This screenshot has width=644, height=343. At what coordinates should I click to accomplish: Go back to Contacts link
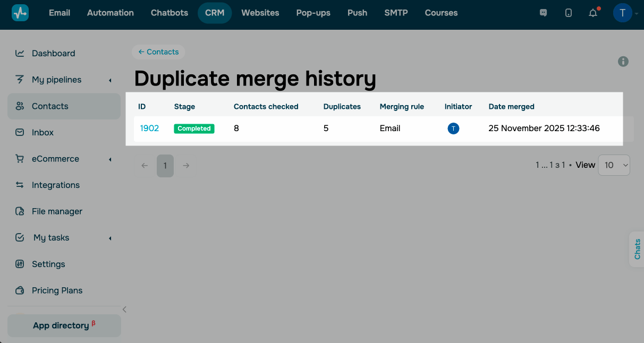pyautogui.click(x=158, y=52)
